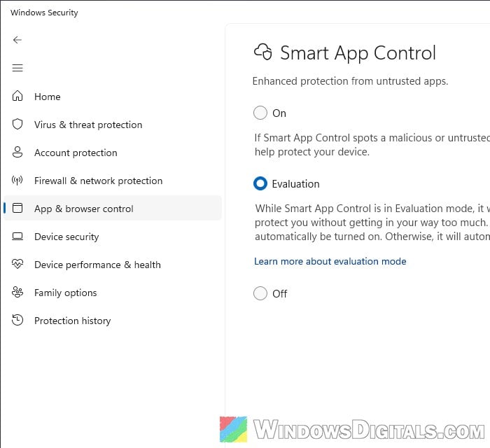The width and height of the screenshot is (490, 448).
Task: Open Learn more about evaluation mode link
Action: tap(330, 261)
